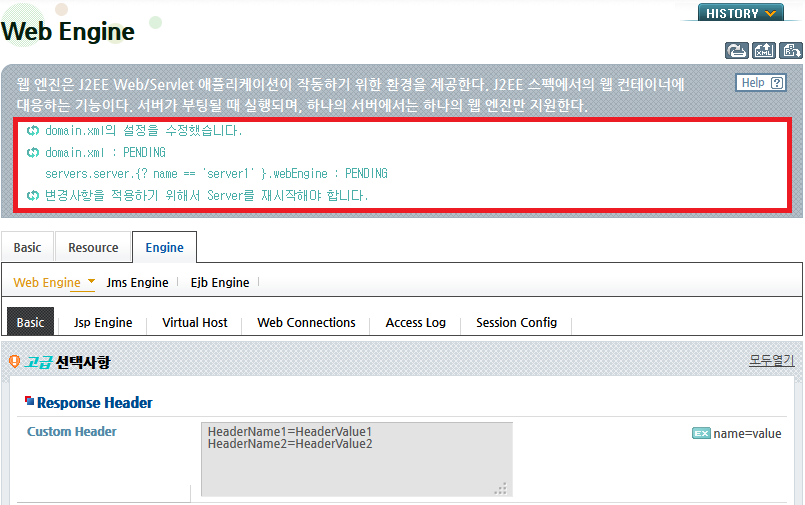Expand the Web Engine submenu arrow
The height and width of the screenshot is (505, 805).
[x=91, y=281]
